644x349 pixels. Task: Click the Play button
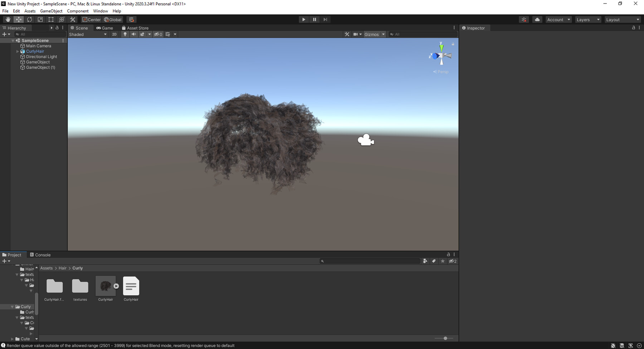pyautogui.click(x=303, y=20)
